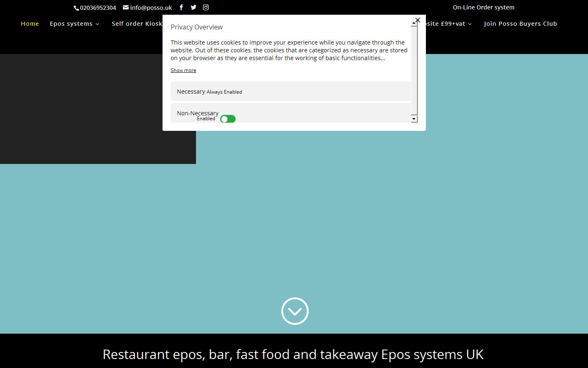Image resolution: width=588 pixels, height=368 pixels.
Task: Open the Twitter social icon
Action: [194, 7]
